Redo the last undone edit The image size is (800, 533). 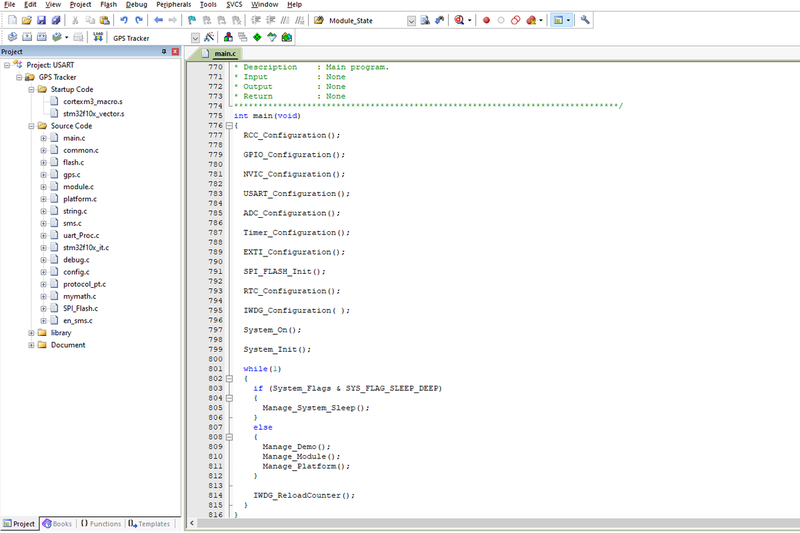click(x=139, y=20)
